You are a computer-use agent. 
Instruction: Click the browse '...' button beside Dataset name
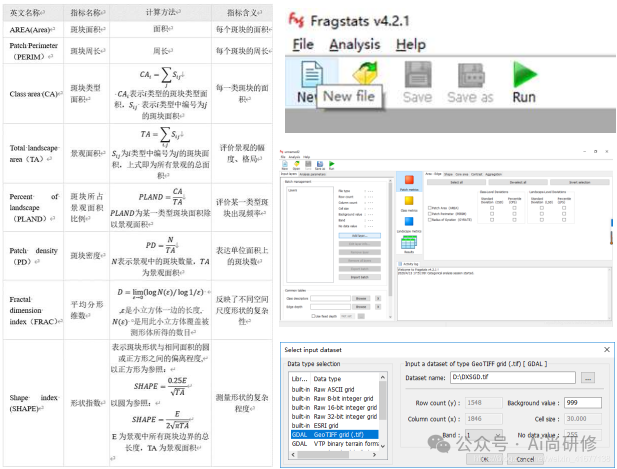pos(588,378)
